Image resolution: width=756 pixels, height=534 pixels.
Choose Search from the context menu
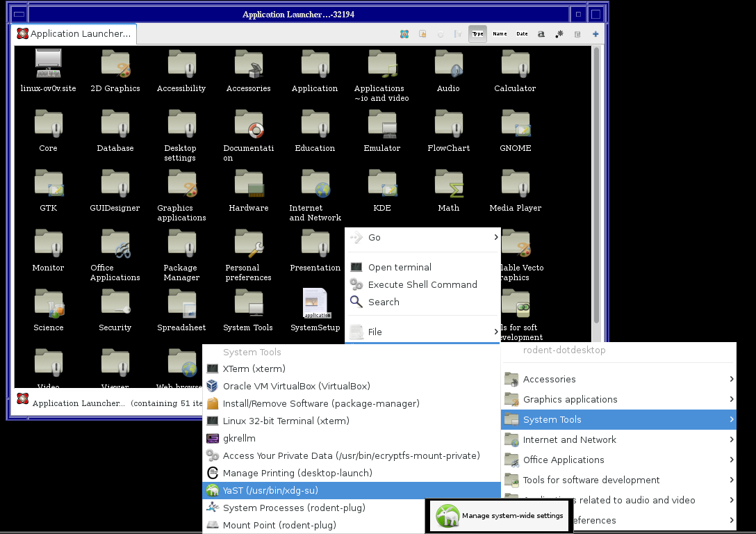pyautogui.click(x=423, y=302)
